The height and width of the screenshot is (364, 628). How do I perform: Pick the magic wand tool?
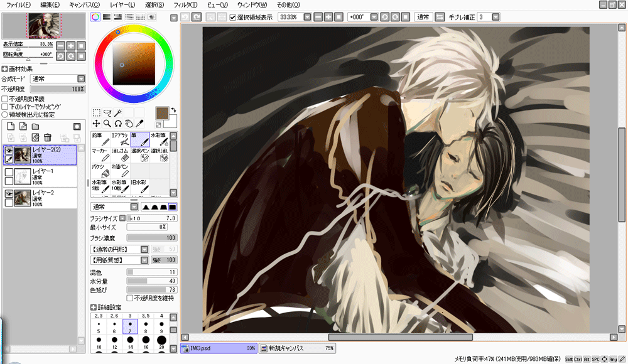point(118,112)
